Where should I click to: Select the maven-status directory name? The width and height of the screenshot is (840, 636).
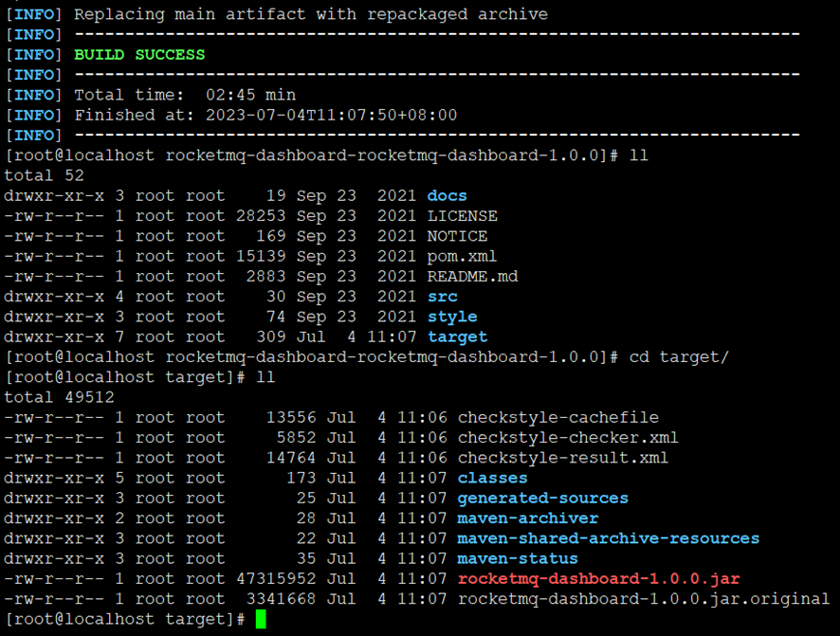pos(518,559)
